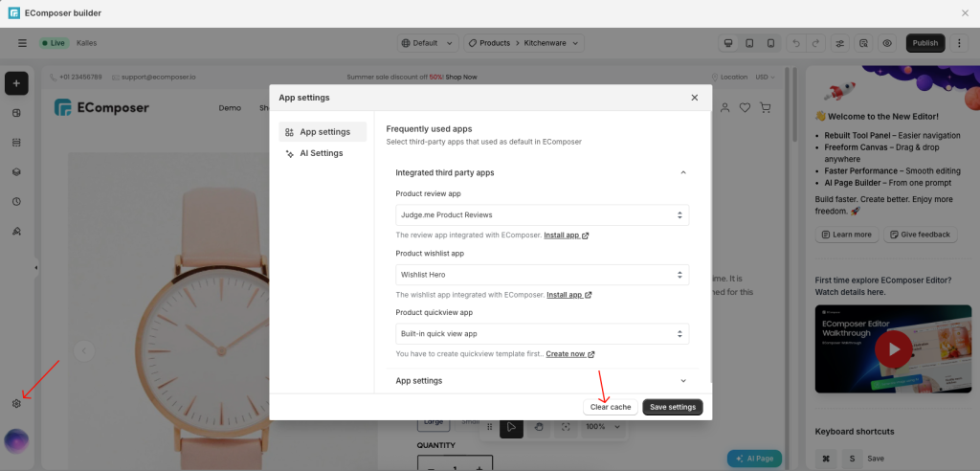This screenshot has height=471, width=980.
Task: Open the hamburger menu in the top bar
Action: tap(23, 43)
